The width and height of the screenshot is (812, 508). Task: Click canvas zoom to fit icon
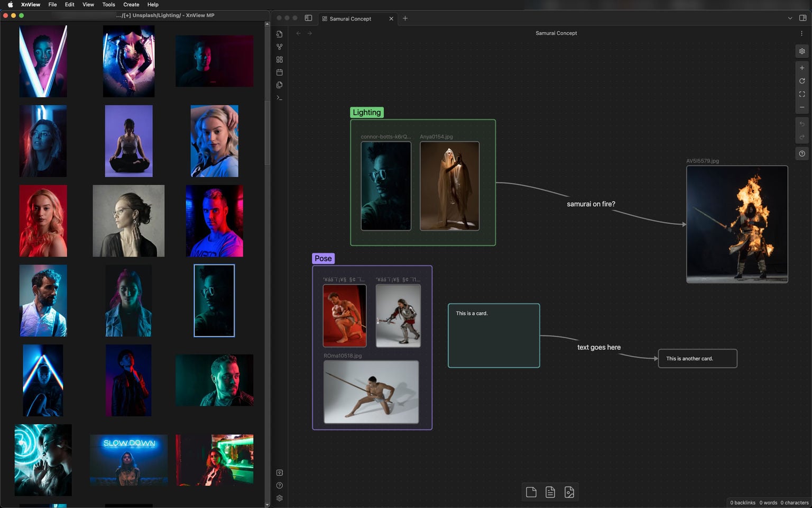click(x=802, y=94)
